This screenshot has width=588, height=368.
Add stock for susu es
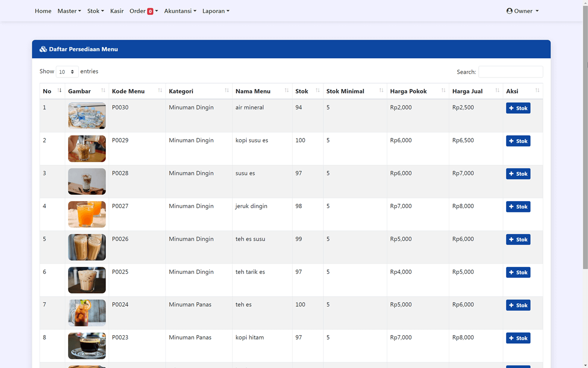coord(518,174)
